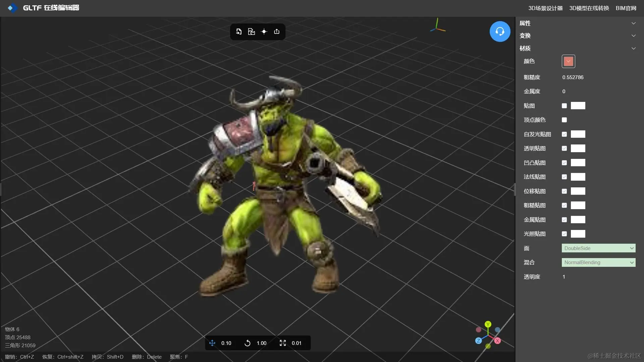Open the DoubleSide face dropdown
Image resolution: width=644 pixels, height=362 pixels.
[x=598, y=248]
